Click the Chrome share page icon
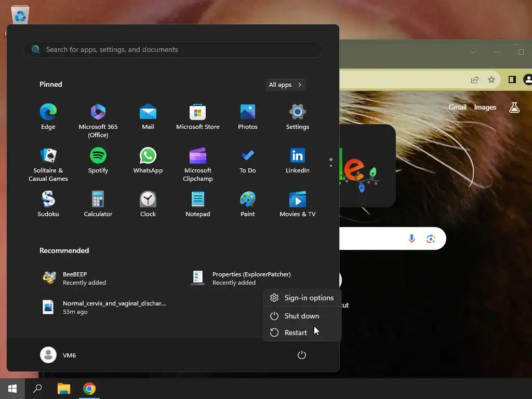The image size is (532, 399). [475, 79]
